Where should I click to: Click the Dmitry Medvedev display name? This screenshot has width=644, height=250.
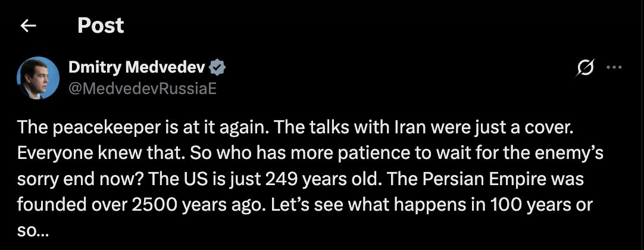coord(137,68)
